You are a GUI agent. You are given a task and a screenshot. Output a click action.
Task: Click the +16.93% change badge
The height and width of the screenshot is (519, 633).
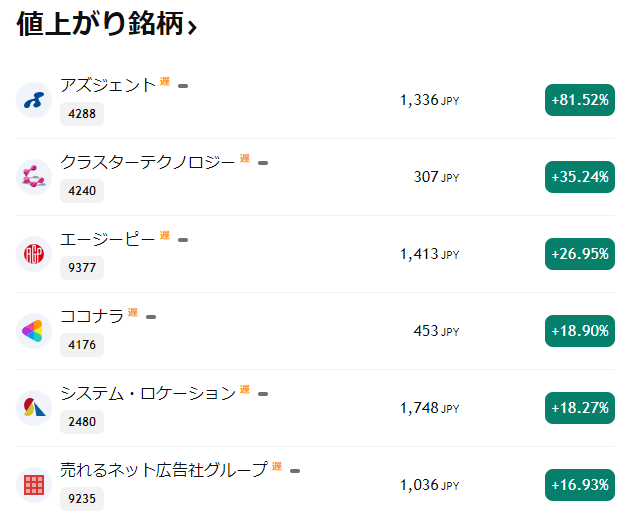[x=579, y=485]
